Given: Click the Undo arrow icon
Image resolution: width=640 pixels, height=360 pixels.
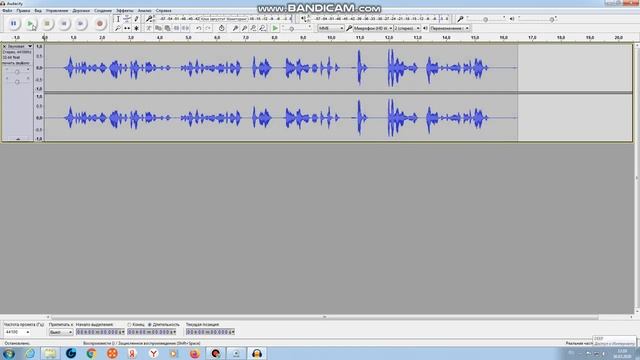Looking at the screenshot, I should point(198,28).
